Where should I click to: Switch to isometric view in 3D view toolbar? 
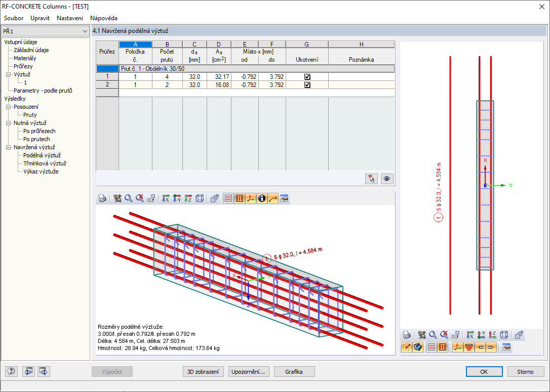pyautogui.click(x=200, y=199)
